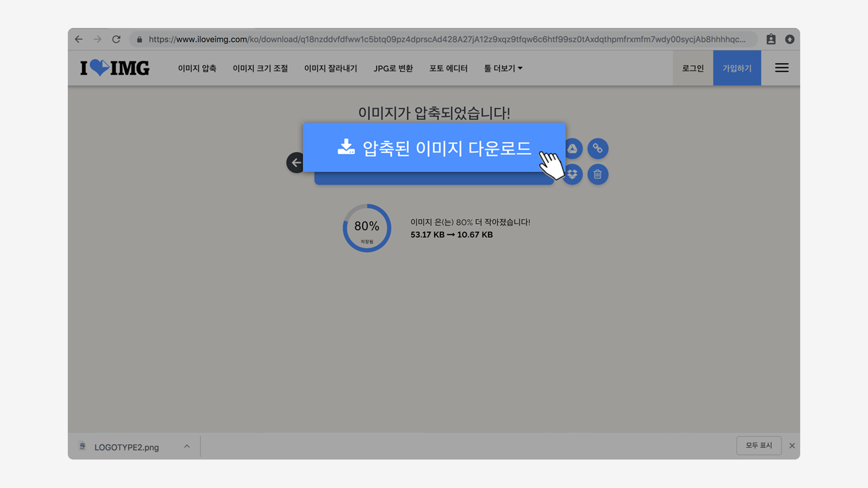868x488 pixels.
Task: Expand LOGOTYPE2.png download options chevron
Action: pyautogui.click(x=187, y=447)
